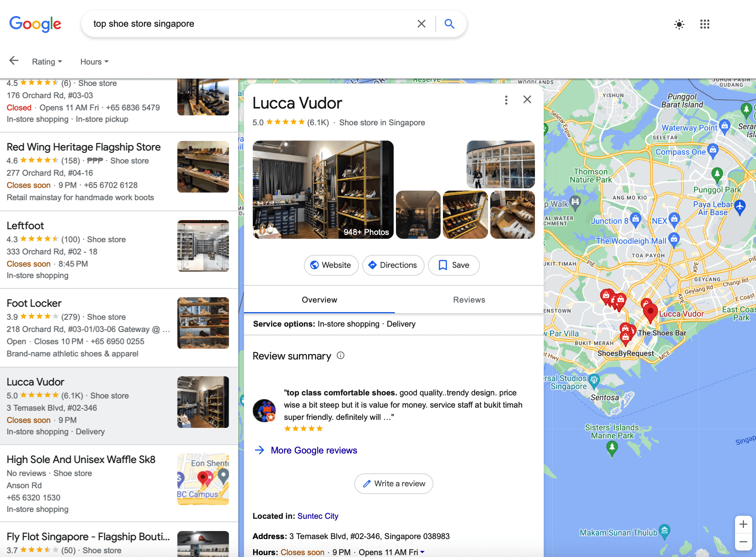756x557 pixels.
Task: Click Write a review button
Action: tap(394, 484)
